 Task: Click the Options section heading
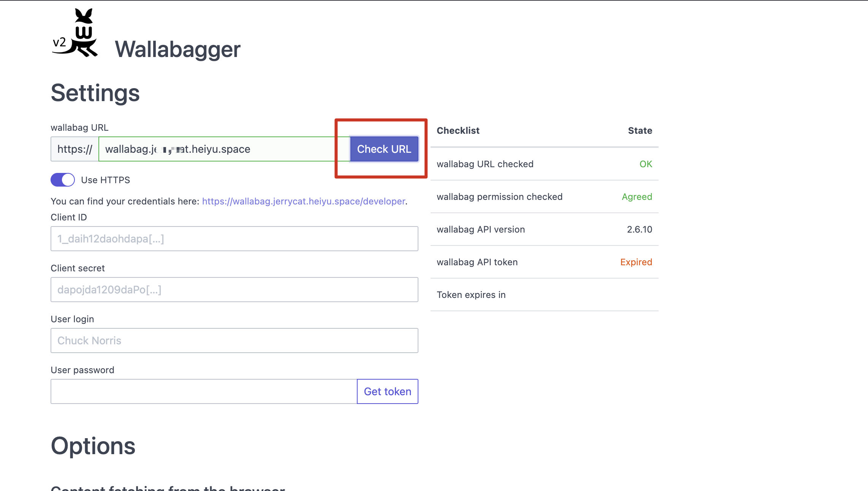tap(93, 446)
